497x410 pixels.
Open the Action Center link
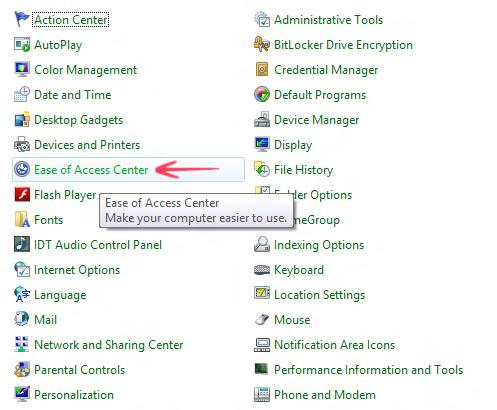pyautogui.click(x=71, y=20)
